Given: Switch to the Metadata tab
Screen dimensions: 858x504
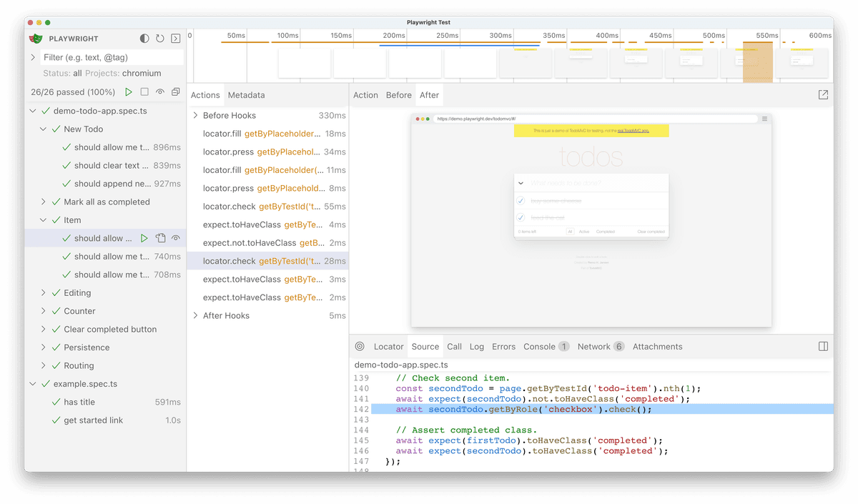Looking at the screenshot, I should tap(246, 95).
